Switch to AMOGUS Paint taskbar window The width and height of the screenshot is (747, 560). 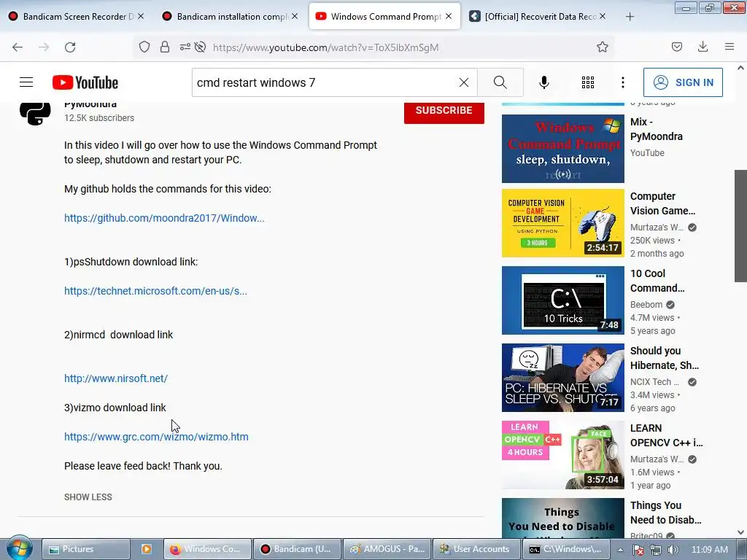click(x=387, y=549)
